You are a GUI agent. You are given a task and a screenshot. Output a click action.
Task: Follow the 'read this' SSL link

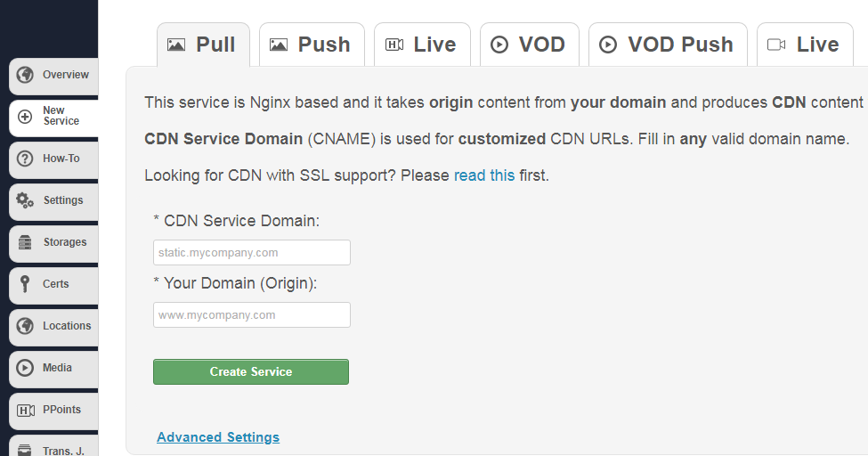[484, 175]
